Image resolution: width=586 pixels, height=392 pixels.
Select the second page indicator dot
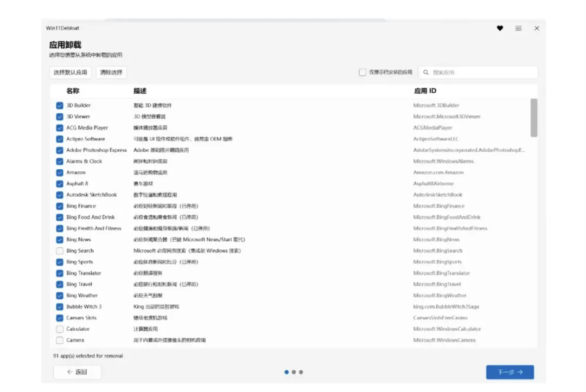coord(294,372)
